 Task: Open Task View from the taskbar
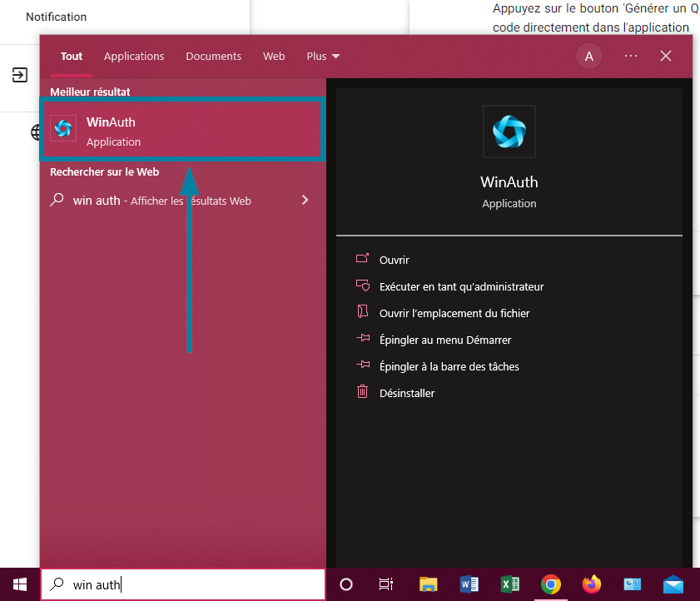(386, 584)
